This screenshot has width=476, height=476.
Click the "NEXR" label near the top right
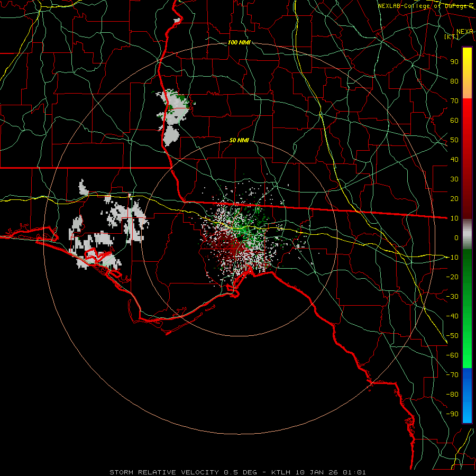[465, 32]
